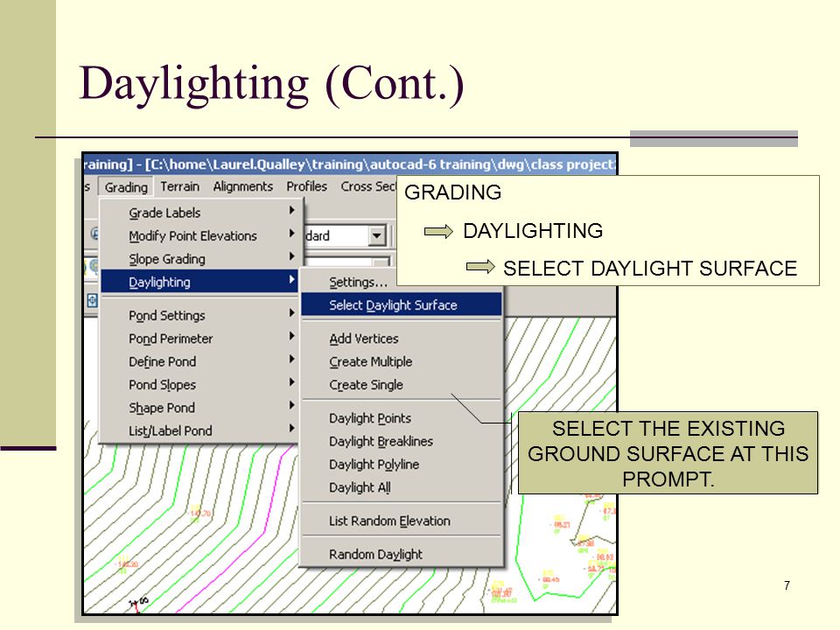Open the Terrain menu
This screenshot has height=630, width=840.
(179, 186)
